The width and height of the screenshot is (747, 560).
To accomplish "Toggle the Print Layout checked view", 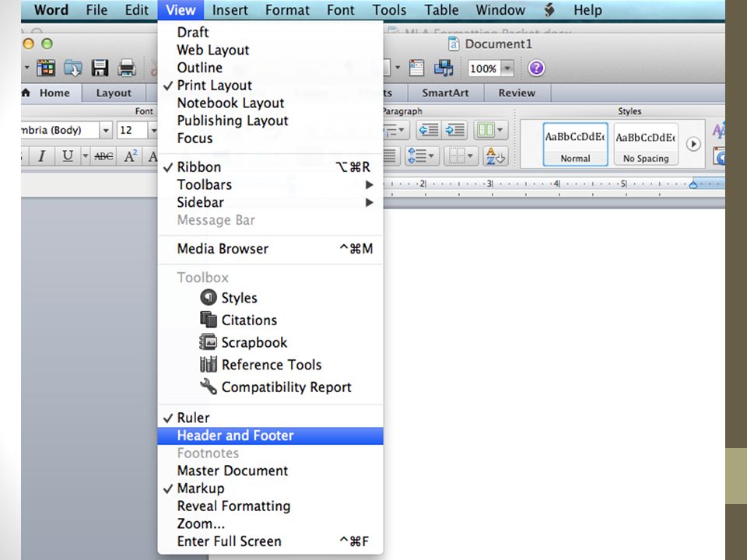I will (270, 86).
